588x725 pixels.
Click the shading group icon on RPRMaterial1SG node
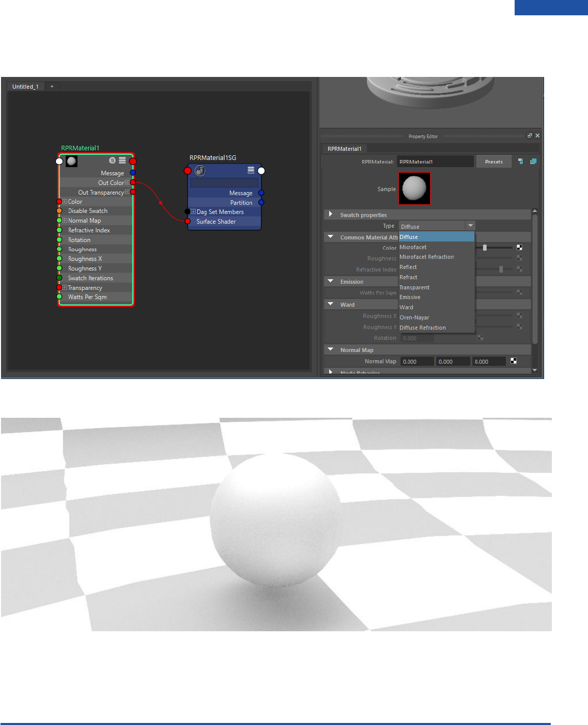(x=200, y=170)
